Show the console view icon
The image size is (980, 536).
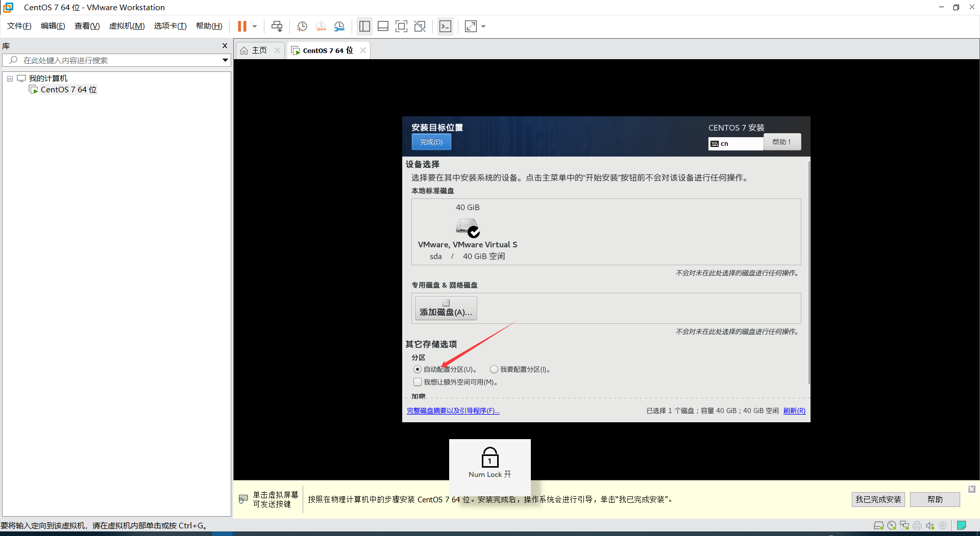pos(445,26)
